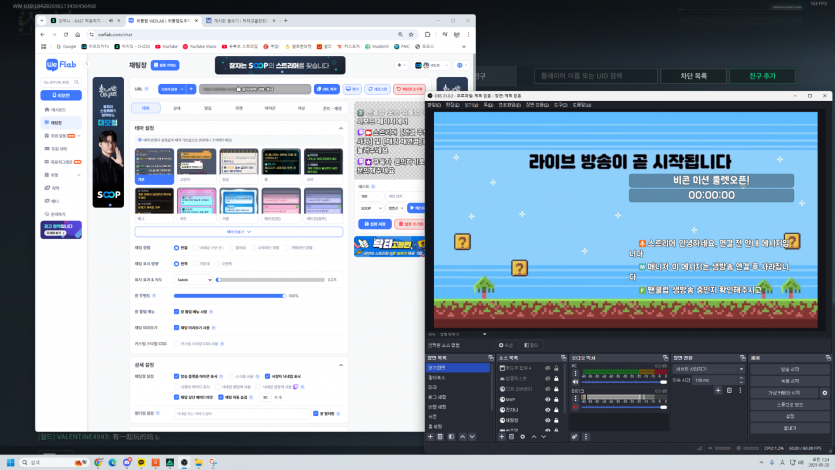Enable 커스텀 스타일 CSS 사용 checkbox
835x470 pixels.
pos(176,344)
